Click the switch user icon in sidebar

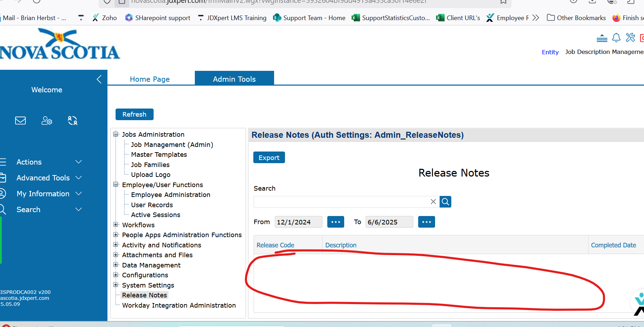[x=73, y=121]
